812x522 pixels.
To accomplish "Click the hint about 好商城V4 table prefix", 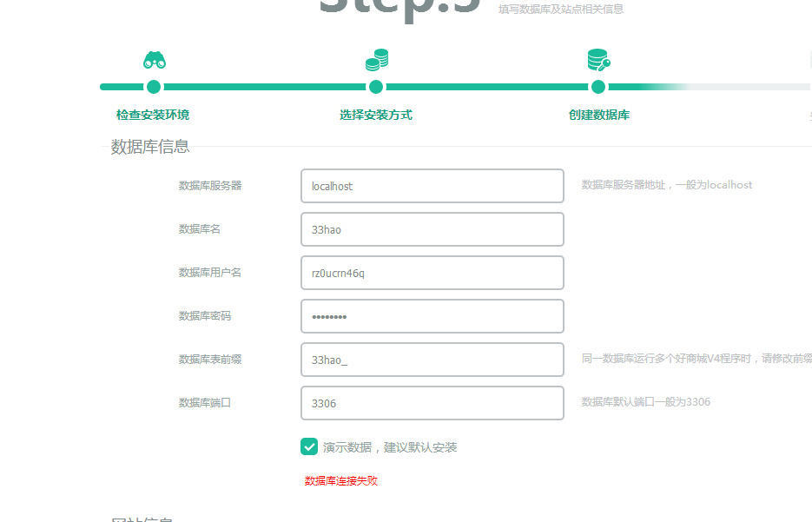I will pyautogui.click(x=696, y=359).
